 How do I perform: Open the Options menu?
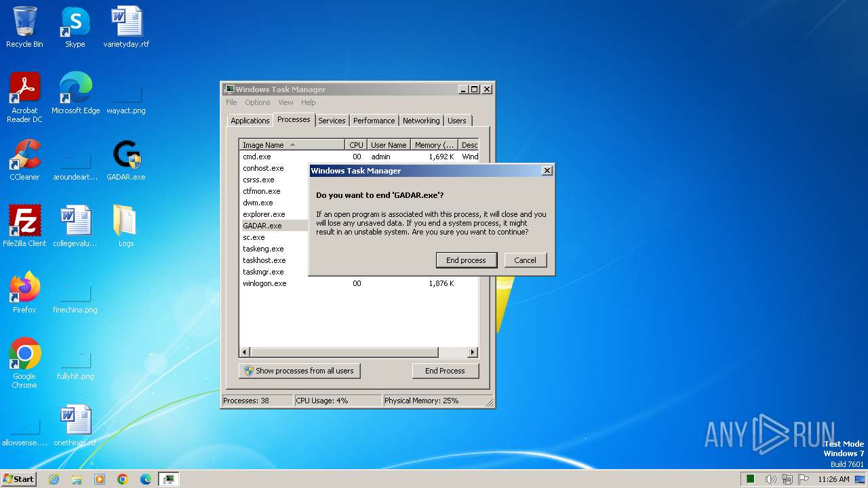(258, 102)
